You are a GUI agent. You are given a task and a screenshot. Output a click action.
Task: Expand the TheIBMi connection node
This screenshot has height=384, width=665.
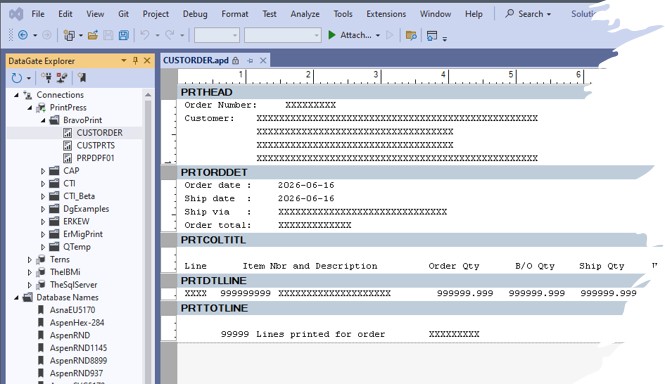(29, 272)
